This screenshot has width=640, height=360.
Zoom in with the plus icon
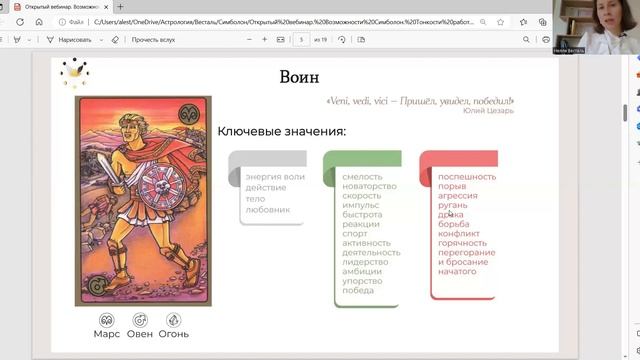(264, 40)
